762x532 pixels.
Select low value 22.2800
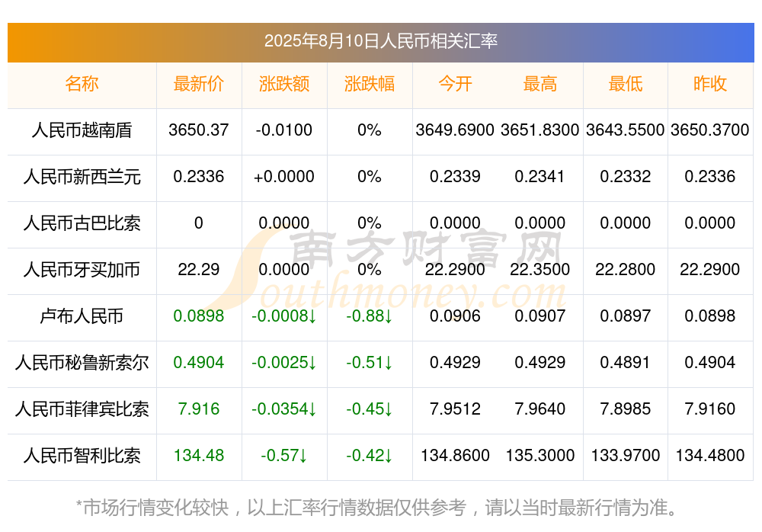tap(626, 269)
